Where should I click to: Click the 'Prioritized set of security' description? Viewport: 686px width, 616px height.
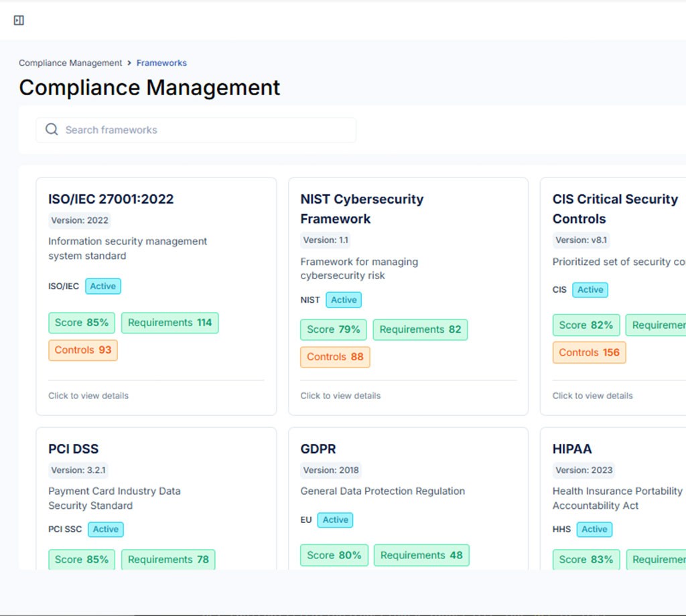tap(618, 262)
